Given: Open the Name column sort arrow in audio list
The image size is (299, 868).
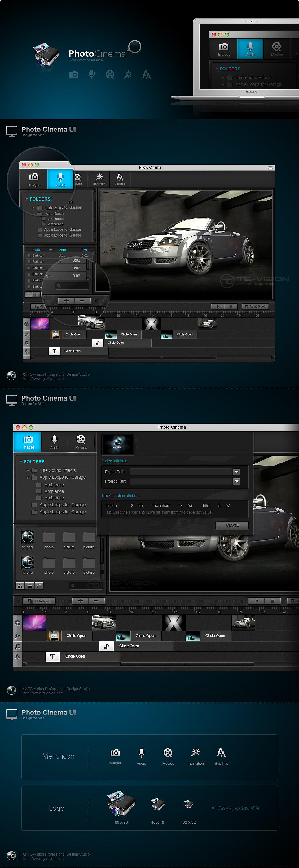Looking at the screenshot, I should tap(51, 250).
